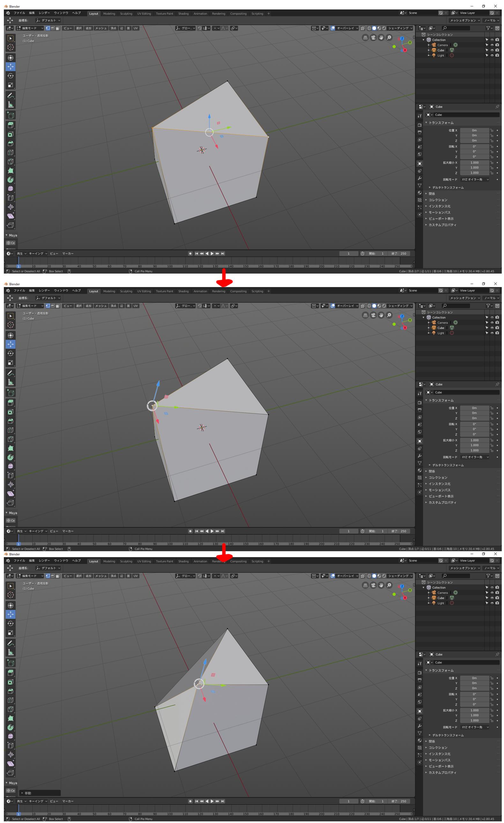Select the Inset Faces tool in top Blender window

click(10, 134)
